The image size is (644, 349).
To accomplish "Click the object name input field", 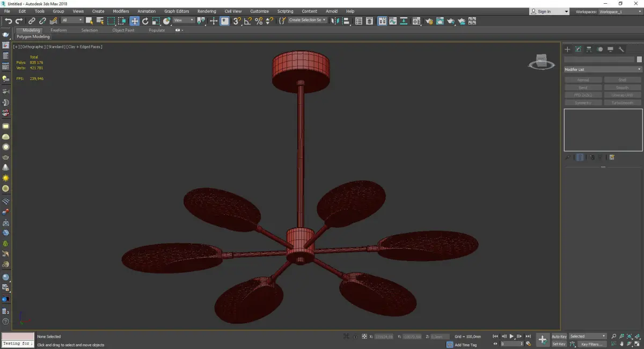I will 599,59.
